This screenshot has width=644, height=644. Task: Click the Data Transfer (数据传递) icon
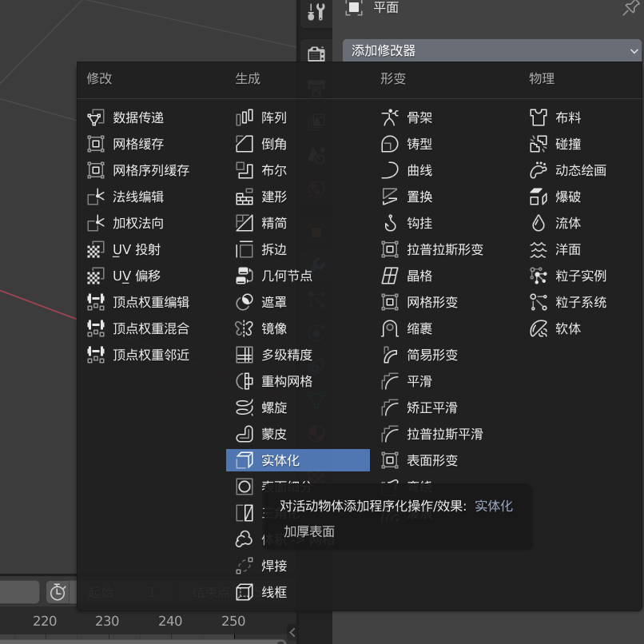tap(96, 118)
